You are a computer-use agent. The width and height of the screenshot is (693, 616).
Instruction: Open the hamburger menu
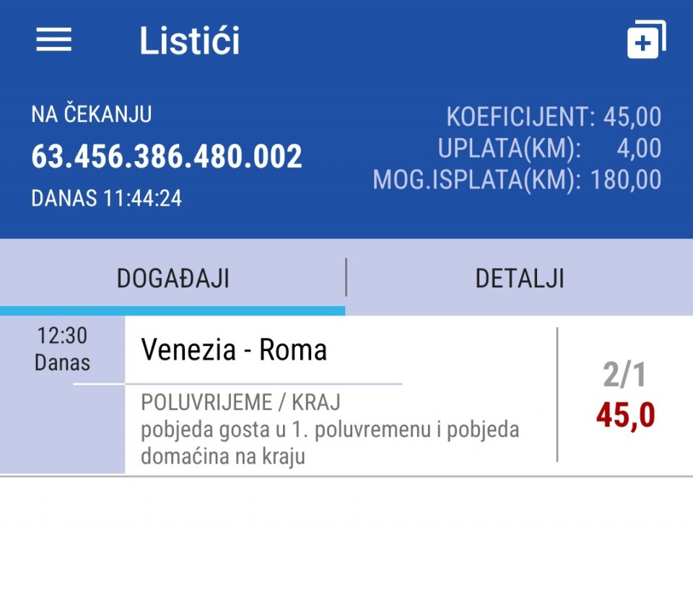tap(53, 40)
